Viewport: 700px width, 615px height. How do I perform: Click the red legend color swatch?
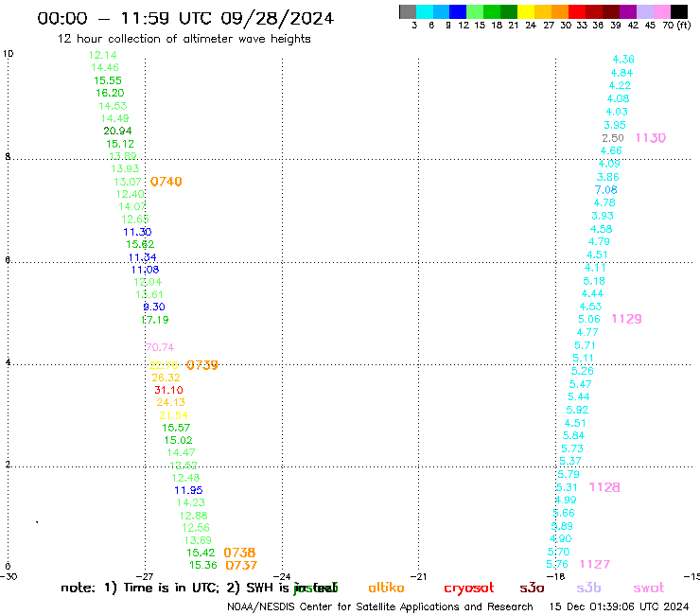coord(577,11)
